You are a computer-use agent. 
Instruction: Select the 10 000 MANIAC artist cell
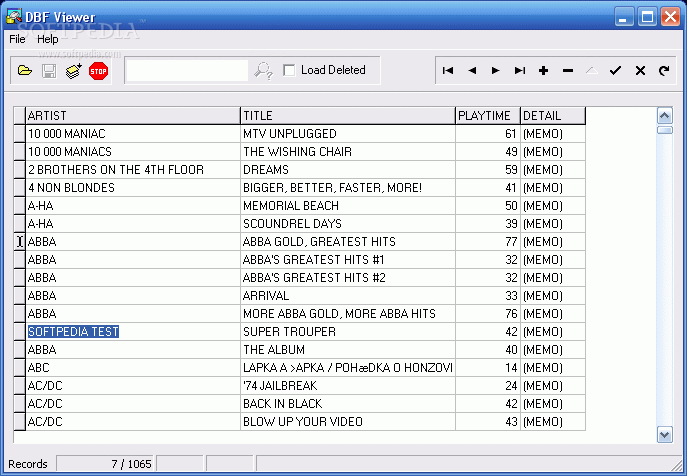(133, 134)
